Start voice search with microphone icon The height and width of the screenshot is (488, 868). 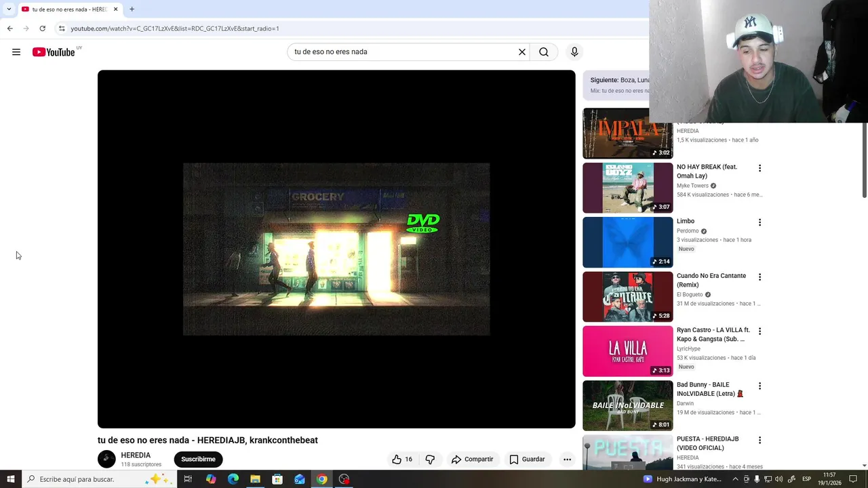pos(574,52)
